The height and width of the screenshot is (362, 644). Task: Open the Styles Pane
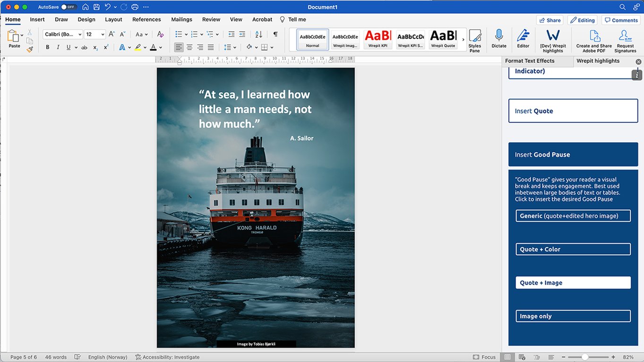point(475,41)
